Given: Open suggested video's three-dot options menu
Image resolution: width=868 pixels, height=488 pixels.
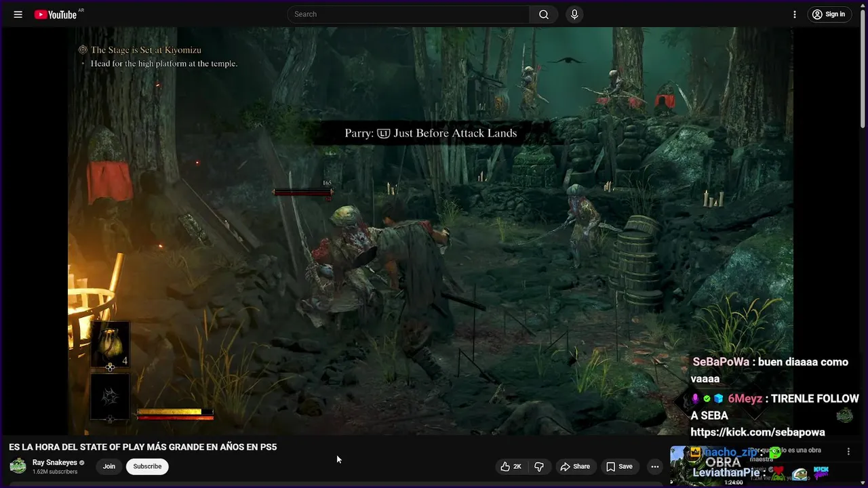Looking at the screenshot, I should pyautogui.click(x=848, y=451).
